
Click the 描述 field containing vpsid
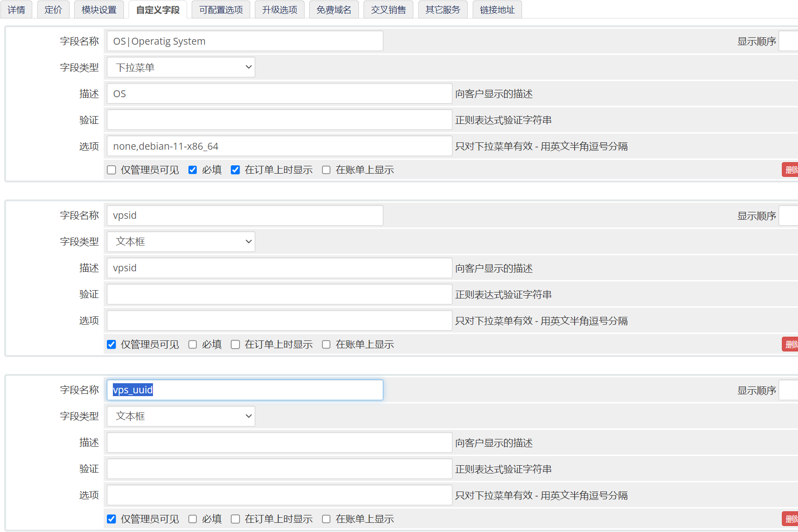280,268
